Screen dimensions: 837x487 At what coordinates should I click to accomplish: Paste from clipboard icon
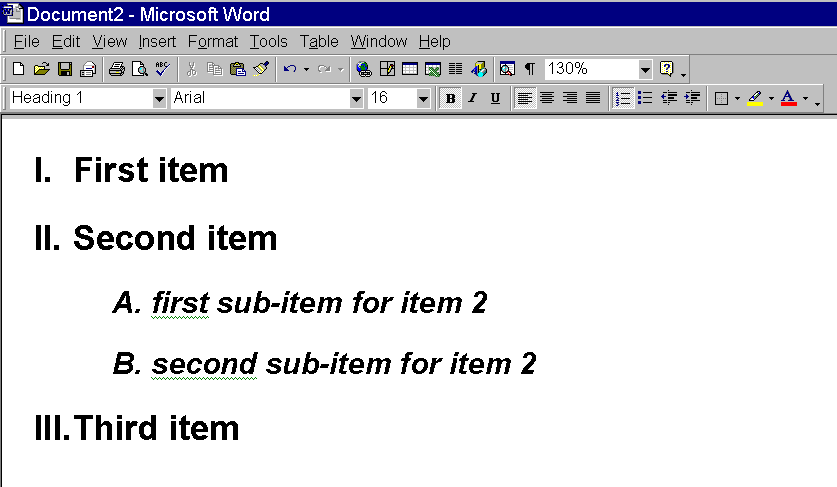[238, 69]
